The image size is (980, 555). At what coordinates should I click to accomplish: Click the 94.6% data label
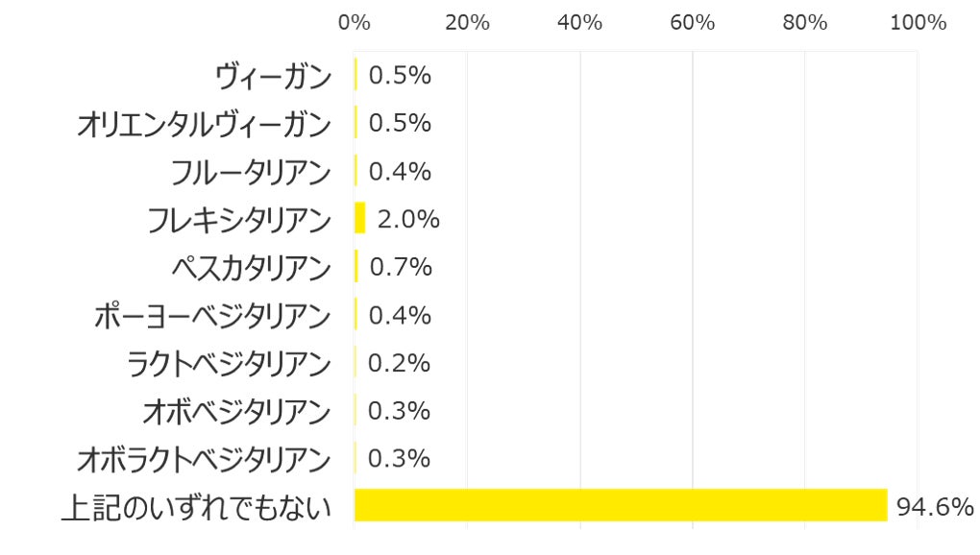pos(935,507)
